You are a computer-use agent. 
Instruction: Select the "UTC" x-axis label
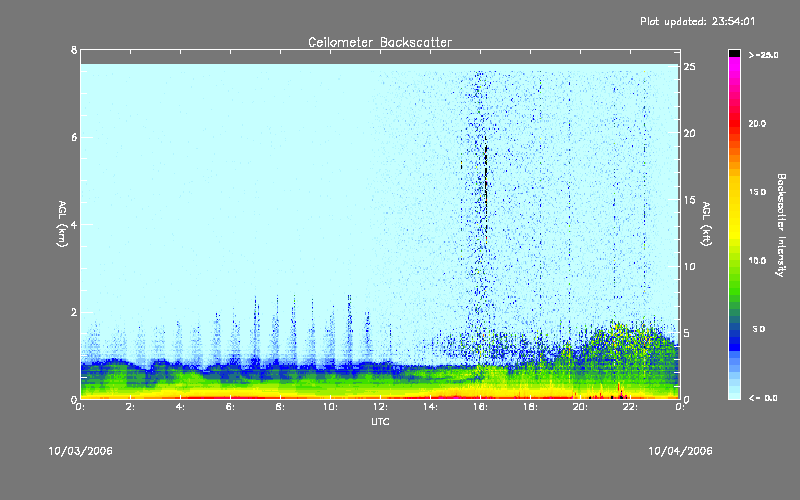click(380, 421)
